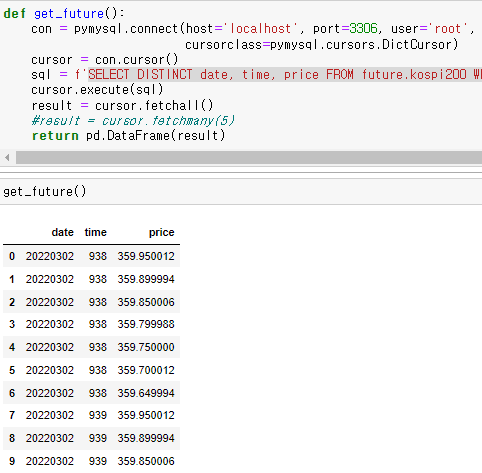Select price 359.899994 in row 1
The height and width of the screenshot is (473, 482).
coord(146,279)
